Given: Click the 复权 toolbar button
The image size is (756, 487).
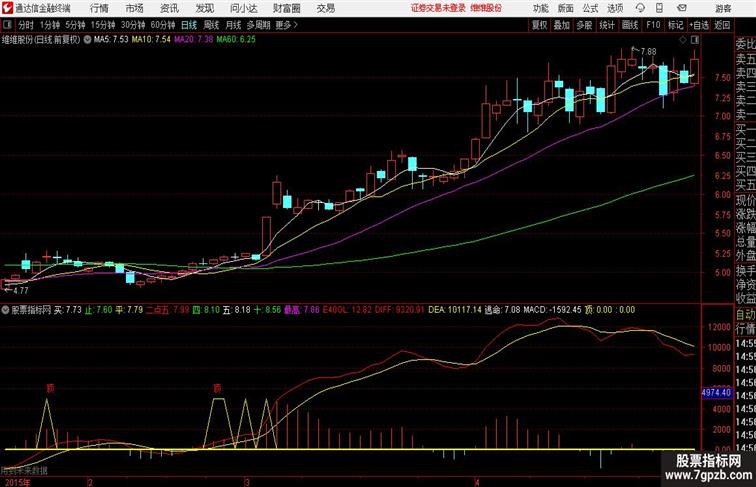Looking at the screenshot, I should click(539, 25).
